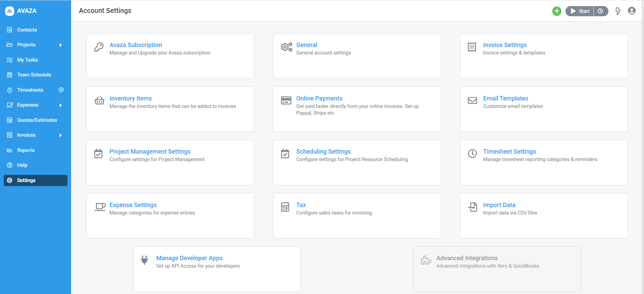Open Inventory Items link

click(131, 98)
